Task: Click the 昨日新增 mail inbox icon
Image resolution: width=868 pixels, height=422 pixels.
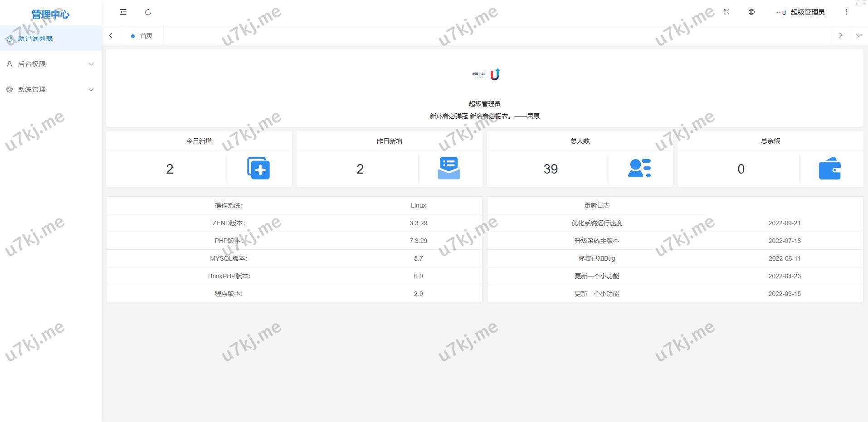Action: (449, 168)
